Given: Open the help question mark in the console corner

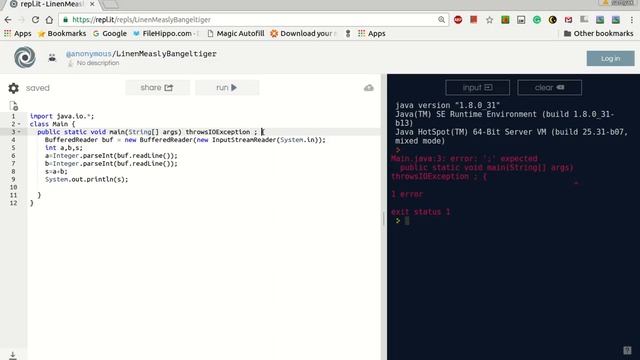Looking at the screenshot, I should pos(627,350).
